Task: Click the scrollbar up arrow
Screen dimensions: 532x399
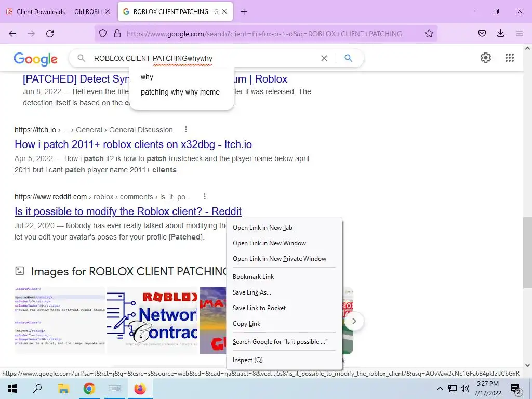Action: click(x=527, y=48)
